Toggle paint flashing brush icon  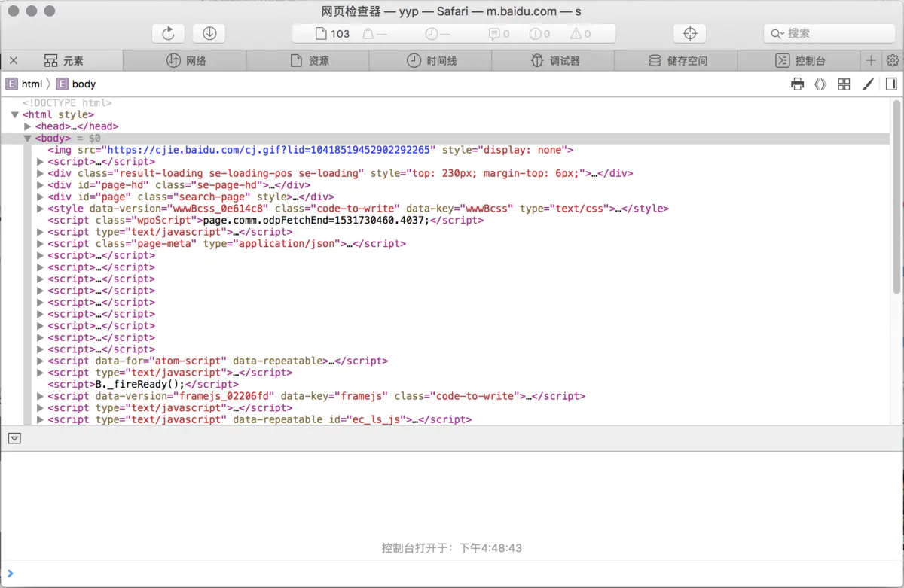pos(868,84)
